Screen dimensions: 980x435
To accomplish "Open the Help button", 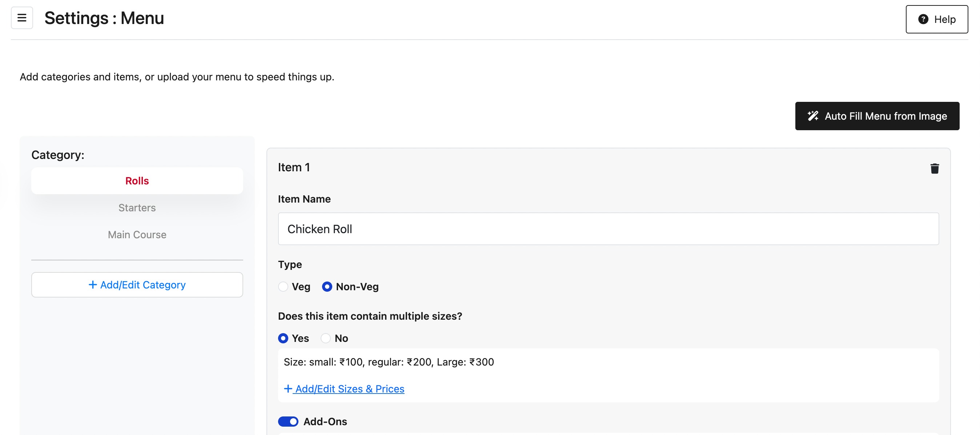I will (937, 19).
